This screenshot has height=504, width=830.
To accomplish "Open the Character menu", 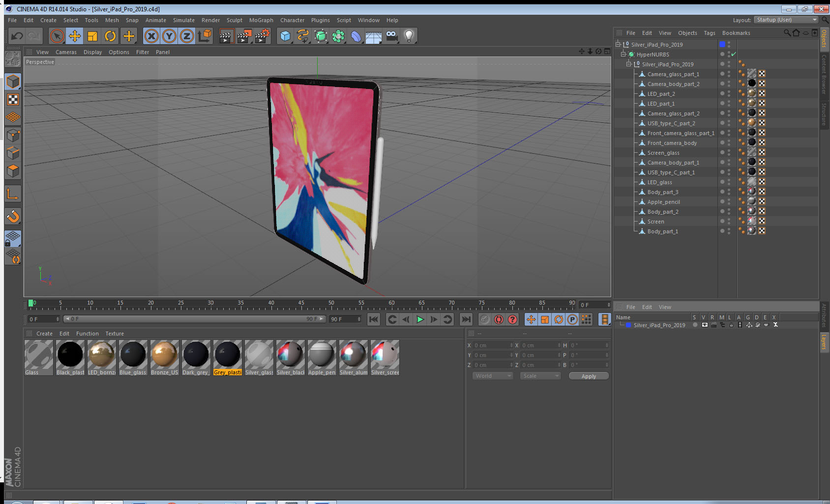I will pos(292,20).
